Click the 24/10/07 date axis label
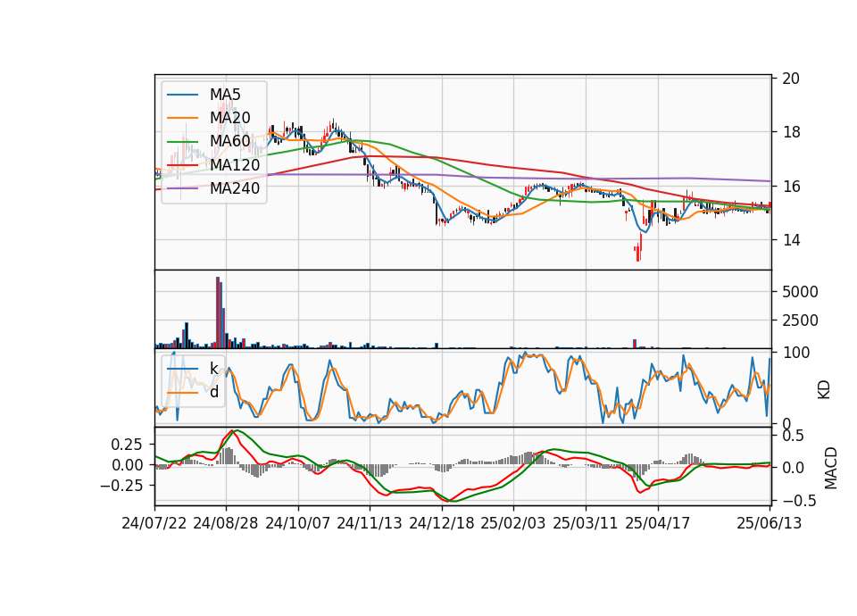 click(x=298, y=523)
